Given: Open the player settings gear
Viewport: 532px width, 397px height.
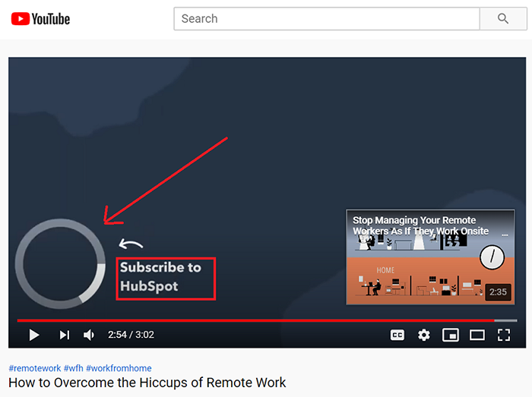Looking at the screenshot, I should pyautogui.click(x=424, y=335).
